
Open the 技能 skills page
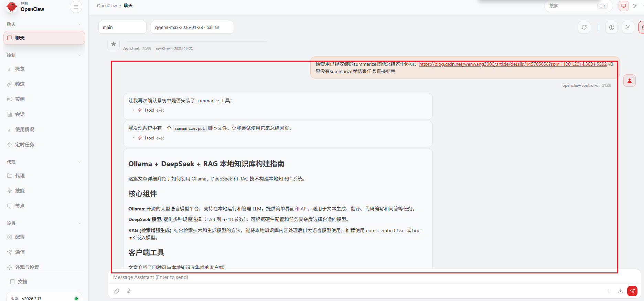coord(44,191)
